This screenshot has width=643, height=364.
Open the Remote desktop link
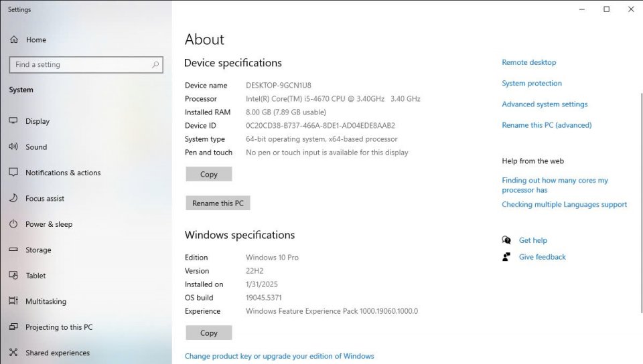coord(528,62)
